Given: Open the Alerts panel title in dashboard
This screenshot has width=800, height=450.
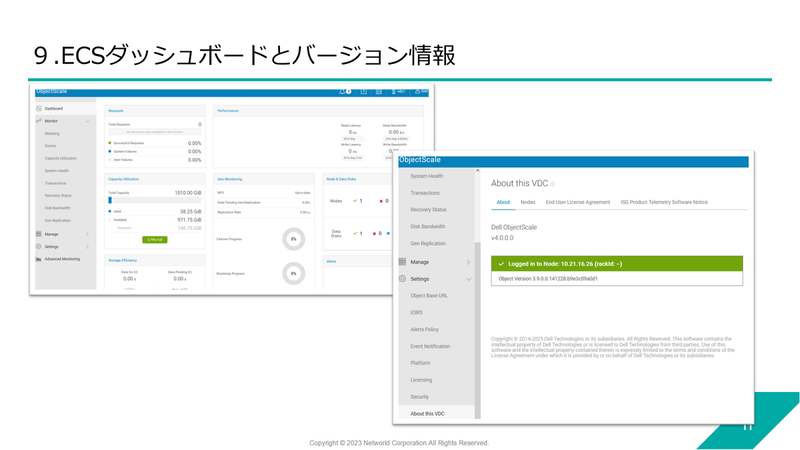Looking at the screenshot, I should pyautogui.click(x=331, y=261).
